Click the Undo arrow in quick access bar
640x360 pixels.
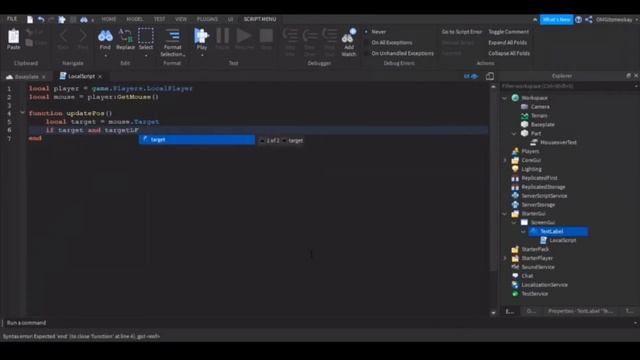pos(41,19)
